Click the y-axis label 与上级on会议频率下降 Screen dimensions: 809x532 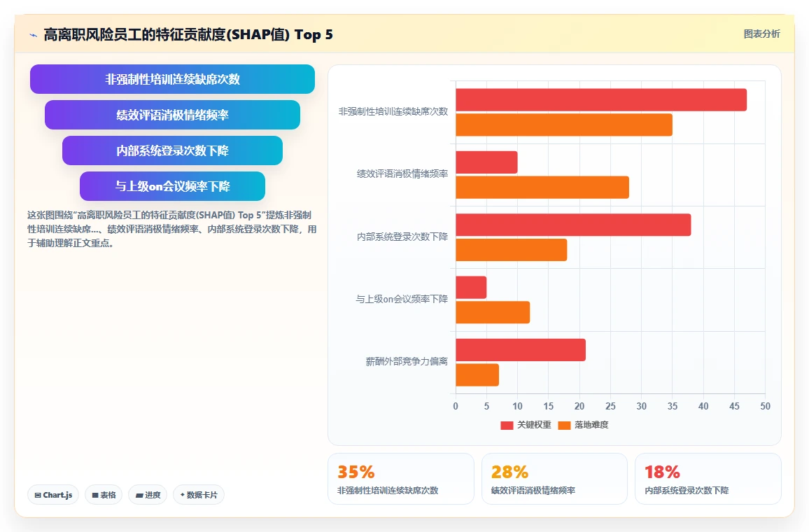click(402, 300)
